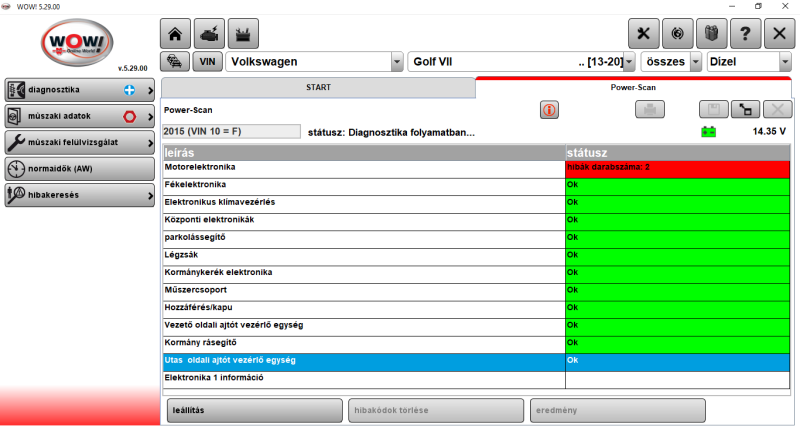Screen dimensions: 800x426
Task: Click the VIN lookup button
Action: click(207, 62)
